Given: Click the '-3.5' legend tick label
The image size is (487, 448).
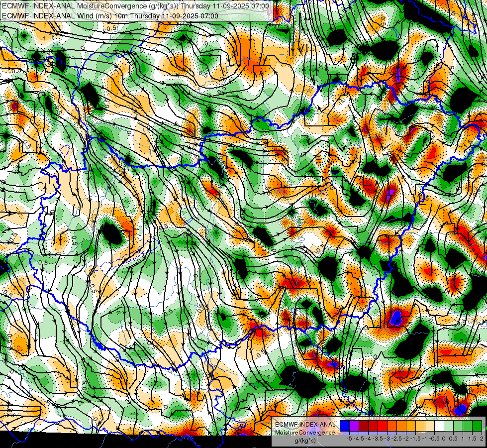Looking at the screenshot, I should [x=378, y=439].
